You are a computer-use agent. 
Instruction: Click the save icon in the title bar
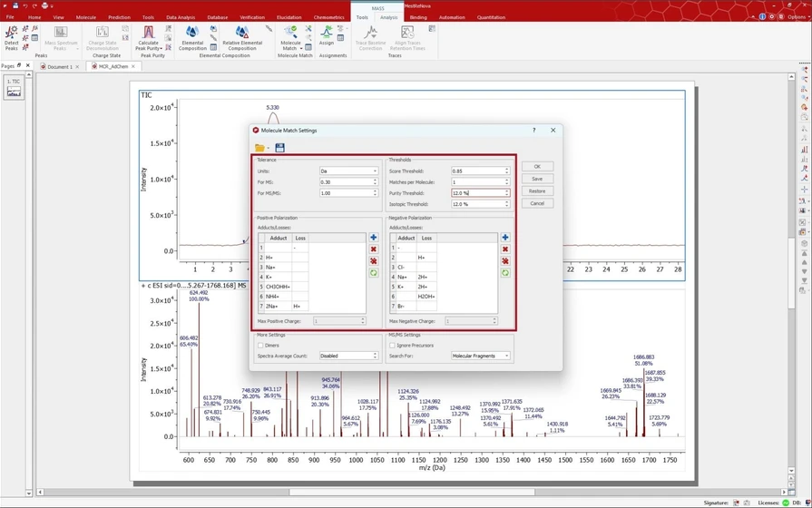[x=15, y=5]
